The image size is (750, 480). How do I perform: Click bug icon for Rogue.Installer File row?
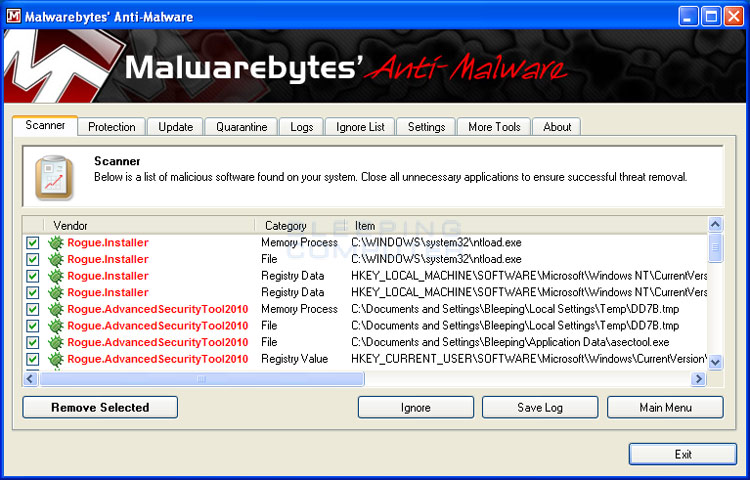pos(56,260)
